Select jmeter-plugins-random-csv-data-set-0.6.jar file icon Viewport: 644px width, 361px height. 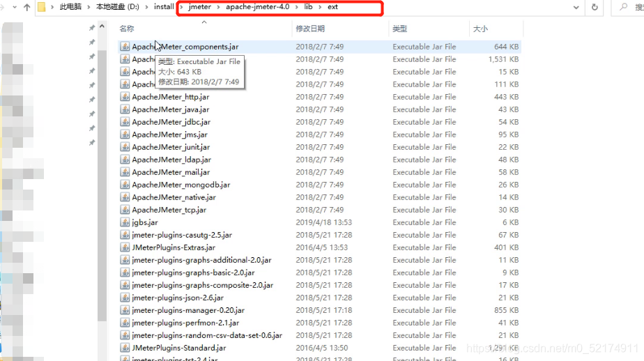[x=125, y=335]
